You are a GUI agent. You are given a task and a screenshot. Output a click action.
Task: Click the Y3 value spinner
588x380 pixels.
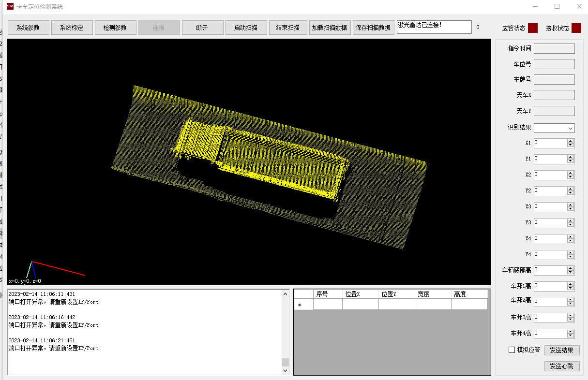pyautogui.click(x=554, y=222)
